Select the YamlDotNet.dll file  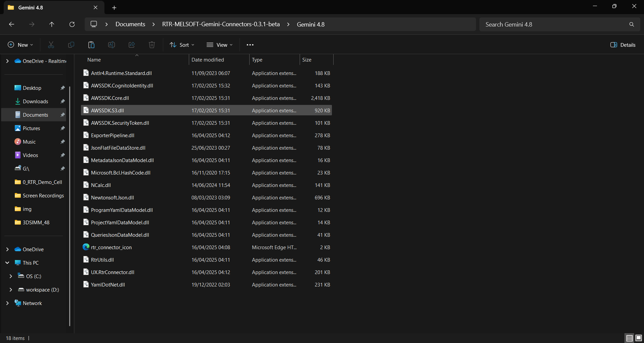pos(206,284)
